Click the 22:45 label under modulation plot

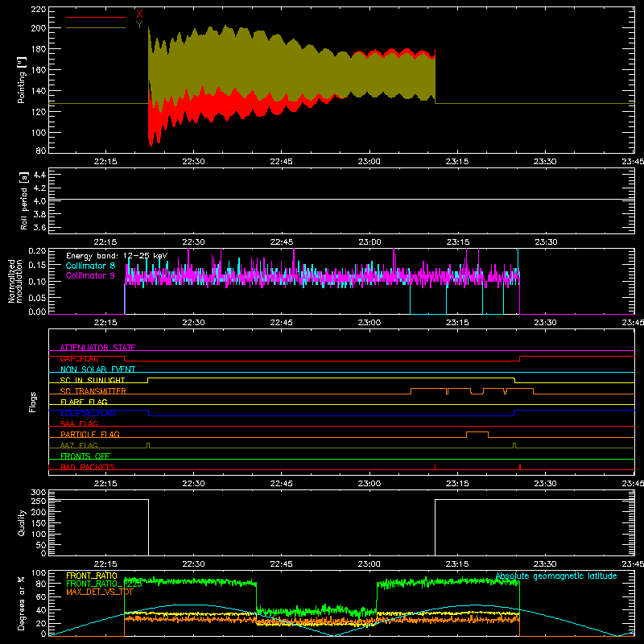click(x=281, y=323)
